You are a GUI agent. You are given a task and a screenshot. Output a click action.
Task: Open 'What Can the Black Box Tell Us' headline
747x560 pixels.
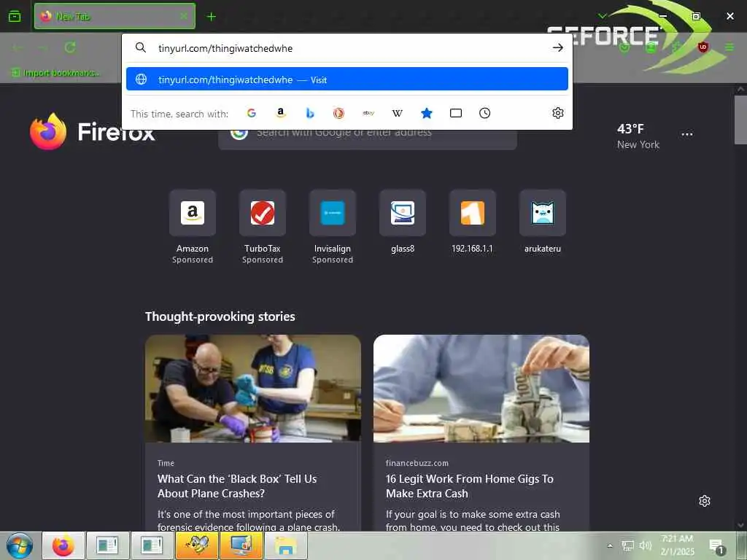coord(237,486)
